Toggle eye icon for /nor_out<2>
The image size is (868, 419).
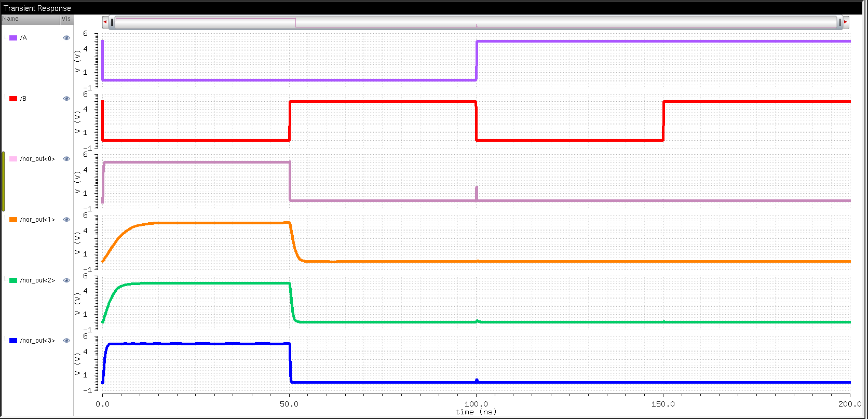pyautogui.click(x=66, y=280)
